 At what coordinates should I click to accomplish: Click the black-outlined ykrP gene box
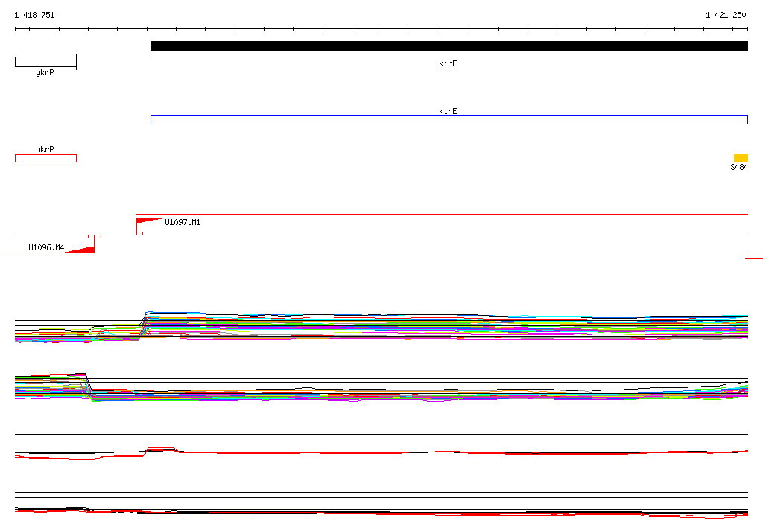45,62
